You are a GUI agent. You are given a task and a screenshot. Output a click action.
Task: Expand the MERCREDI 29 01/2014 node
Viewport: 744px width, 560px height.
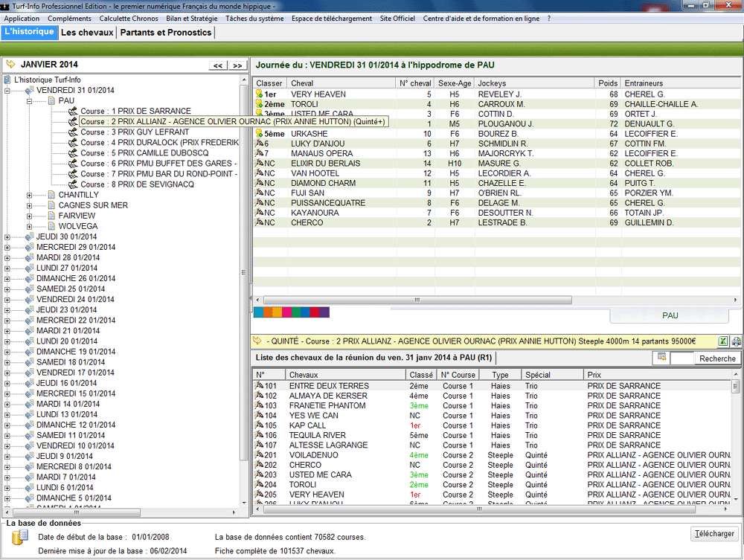point(8,247)
